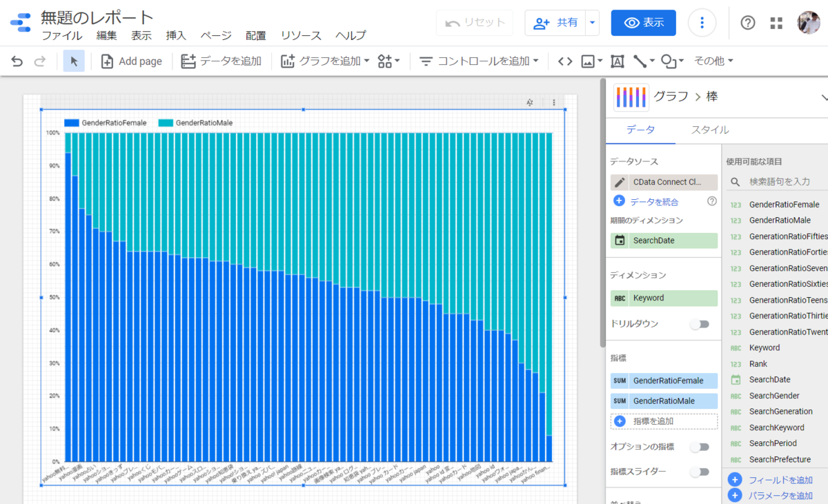Open the help question mark icon

[x=748, y=23]
